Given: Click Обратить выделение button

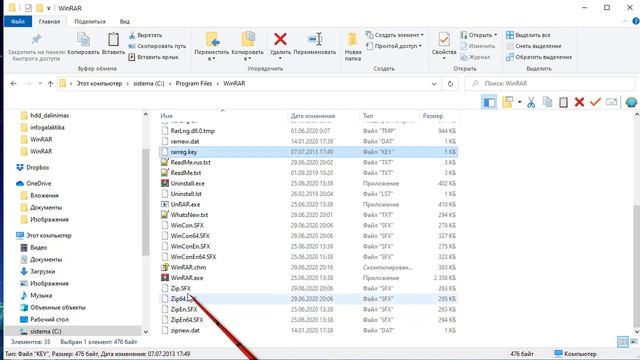Looking at the screenshot, I should [539, 57].
